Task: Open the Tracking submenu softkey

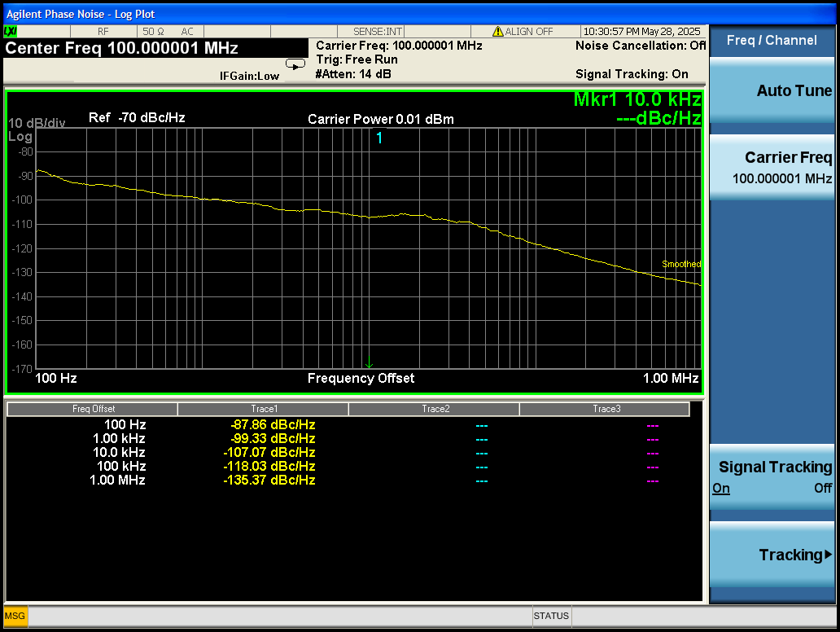Action: click(772, 555)
